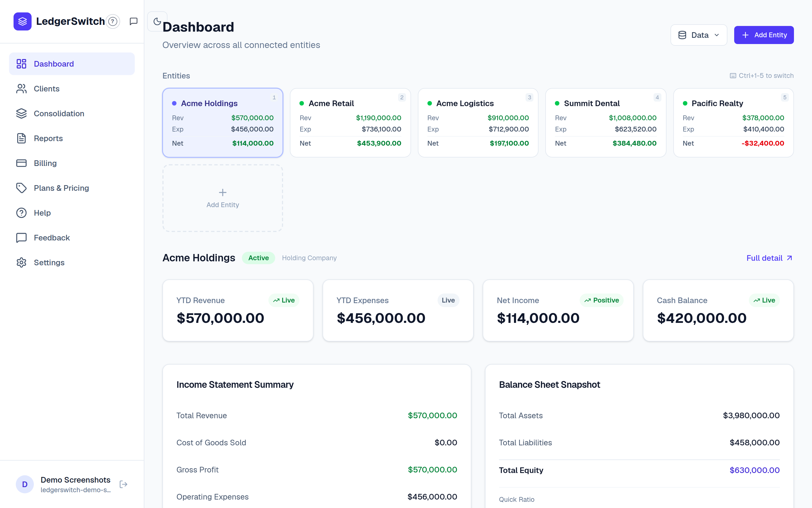Viewport: 812px width, 508px height.
Task: Click Total Assets value $3,980,000.00
Action: [x=751, y=416]
